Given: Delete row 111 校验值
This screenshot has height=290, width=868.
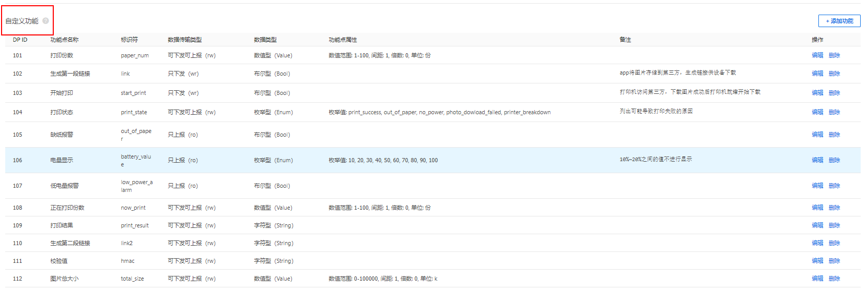Looking at the screenshot, I should (834, 261).
